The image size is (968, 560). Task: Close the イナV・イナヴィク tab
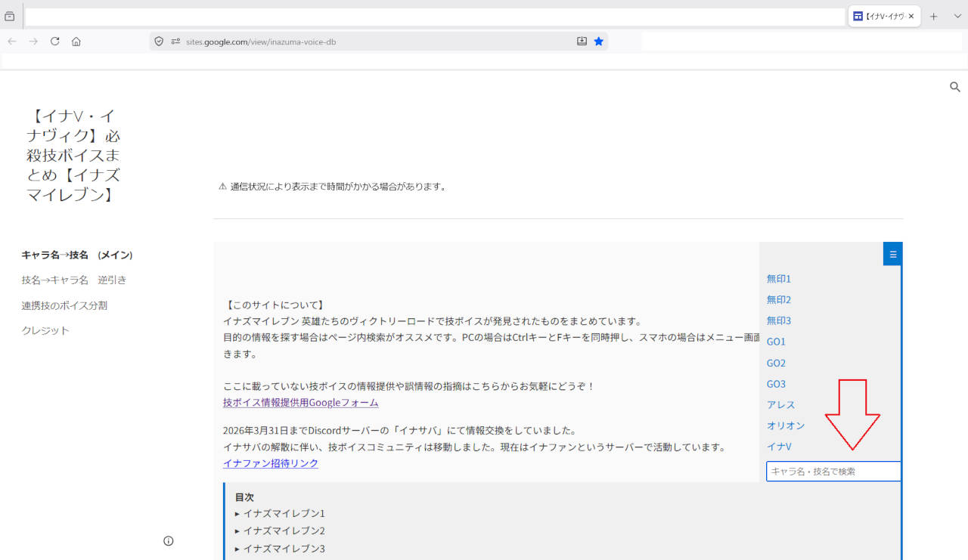(911, 16)
